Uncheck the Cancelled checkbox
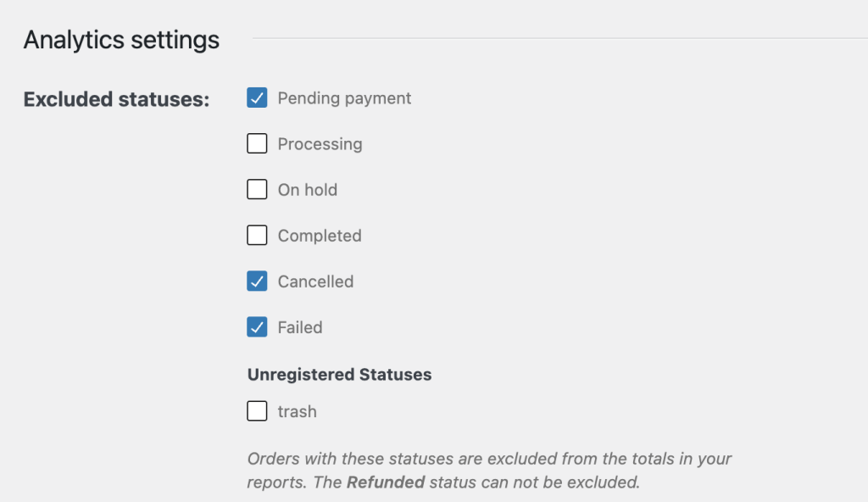Viewport: 868px width, 502px height. pyautogui.click(x=257, y=282)
